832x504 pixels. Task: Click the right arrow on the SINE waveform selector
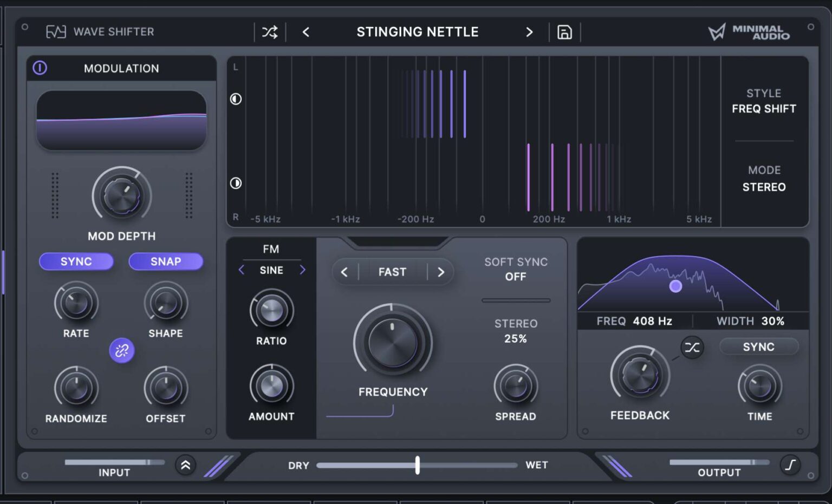click(303, 270)
